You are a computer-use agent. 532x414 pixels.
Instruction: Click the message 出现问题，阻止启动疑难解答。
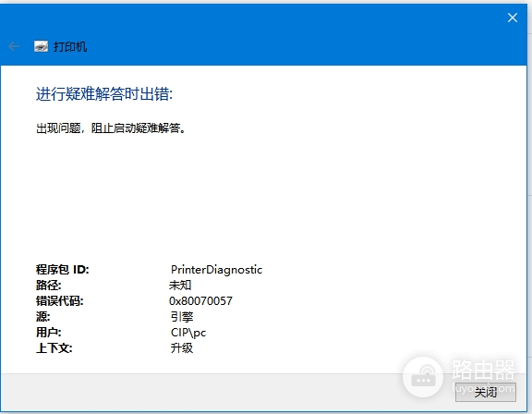[x=111, y=128]
